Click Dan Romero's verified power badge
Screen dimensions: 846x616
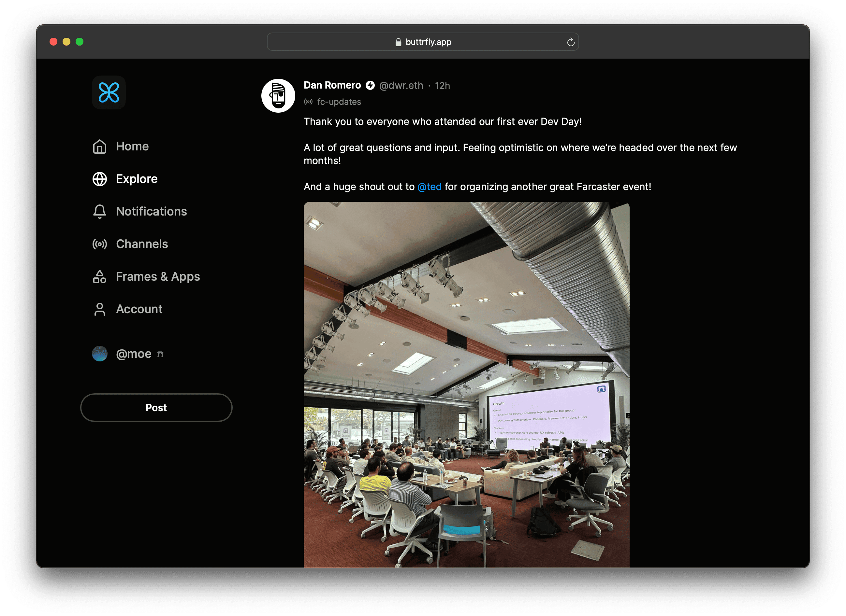tap(370, 85)
